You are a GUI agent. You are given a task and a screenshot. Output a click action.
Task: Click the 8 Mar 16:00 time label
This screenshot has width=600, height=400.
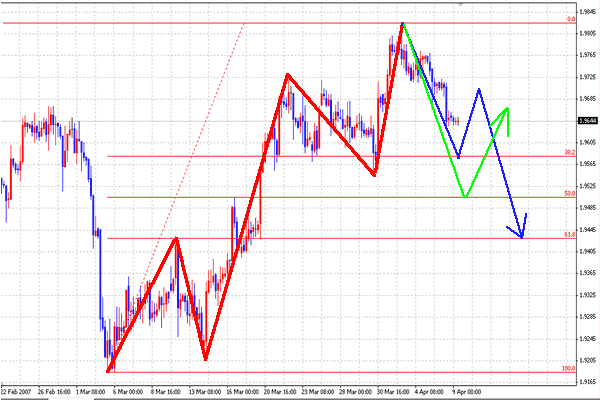coord(166,392)
